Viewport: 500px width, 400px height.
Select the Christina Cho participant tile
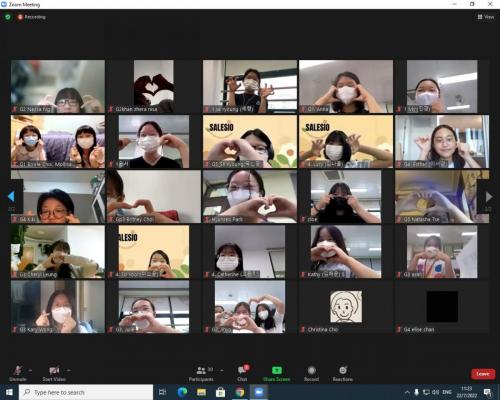[346, 307]
